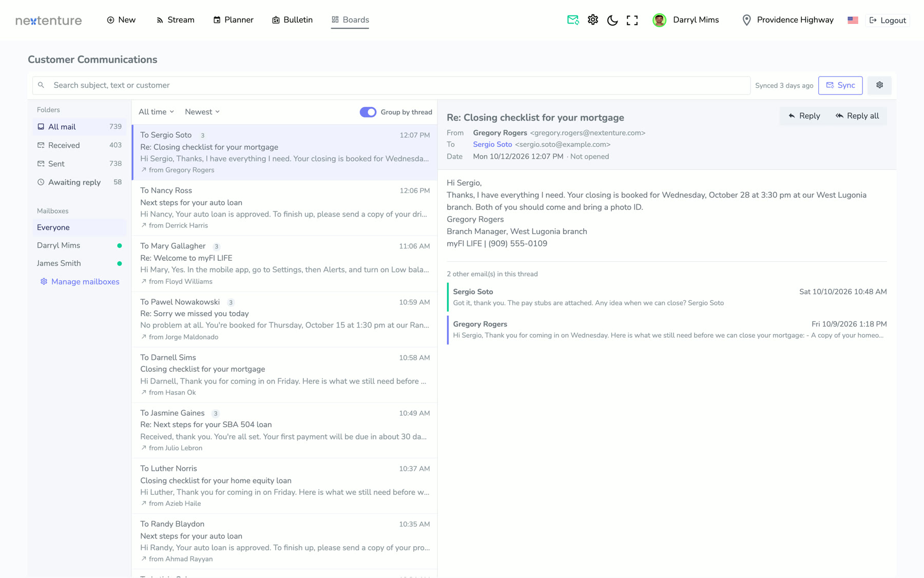Open the email to Darnell Sims
This screenshot has height=578, width=924.
[x=285, y=375]
